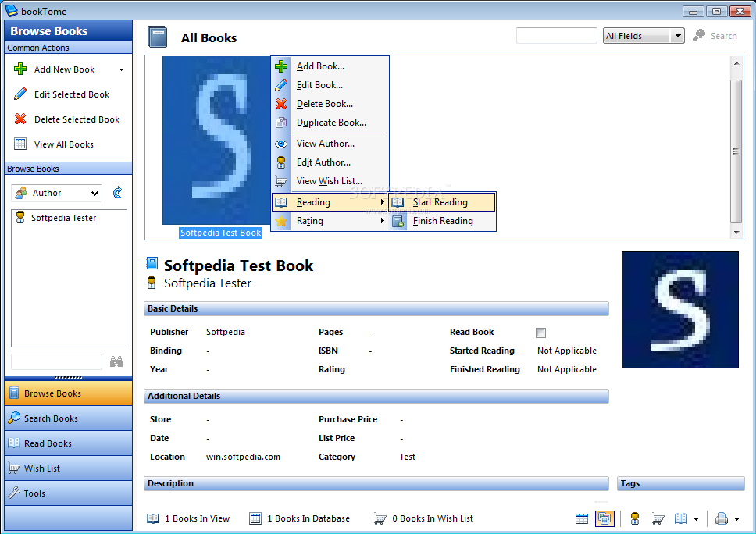The image size is (756, 534).
Task: Click the pencil icon for Edit Selected Book
Action: 20,94
